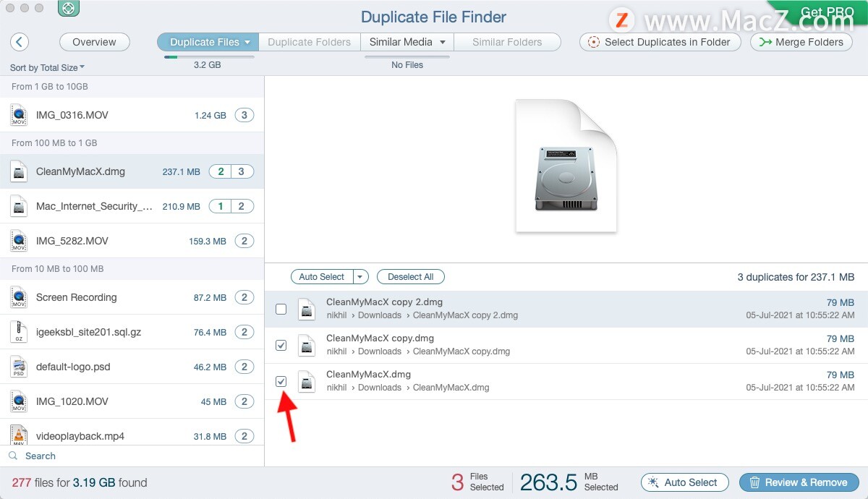Image resolution: width=868 pixels, height=499 pixels.
Task: Click the bottom Auto Select button
Action: pos(684,482)
